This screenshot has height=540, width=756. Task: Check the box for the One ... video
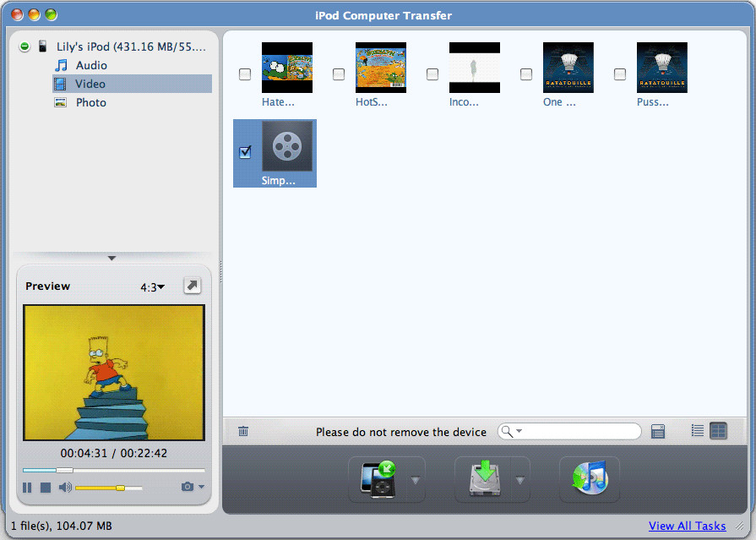526,74
